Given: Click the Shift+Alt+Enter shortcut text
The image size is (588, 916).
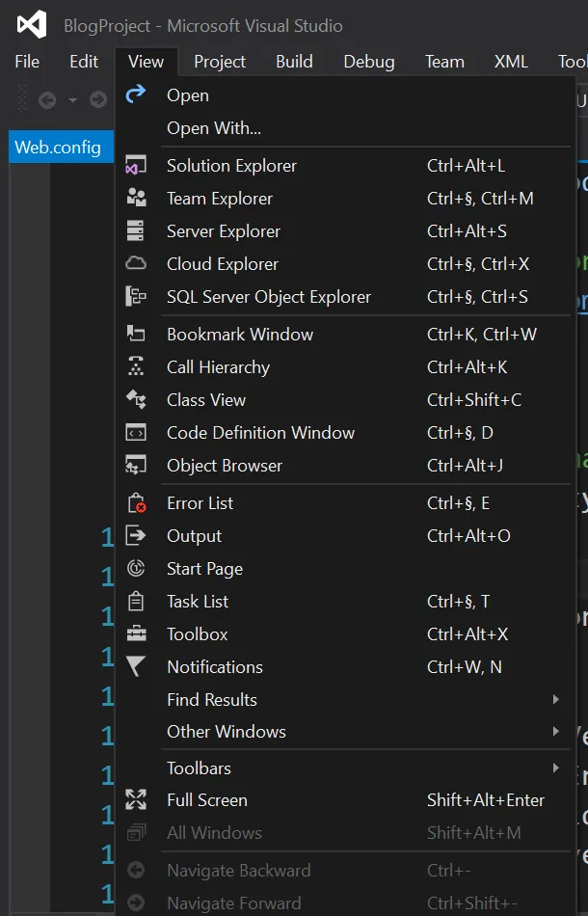Looking at the screenshot, I should (x=486, y=799).
